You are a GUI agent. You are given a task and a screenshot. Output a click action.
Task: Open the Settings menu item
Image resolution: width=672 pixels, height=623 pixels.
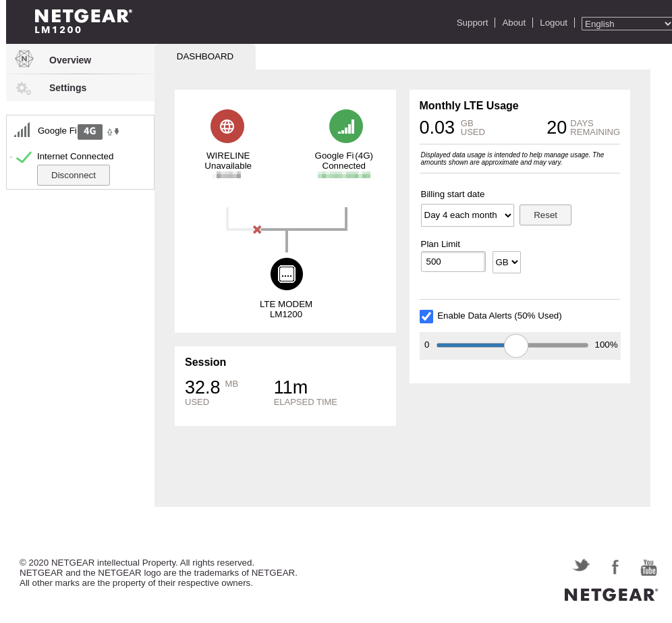tap(67, 88)
